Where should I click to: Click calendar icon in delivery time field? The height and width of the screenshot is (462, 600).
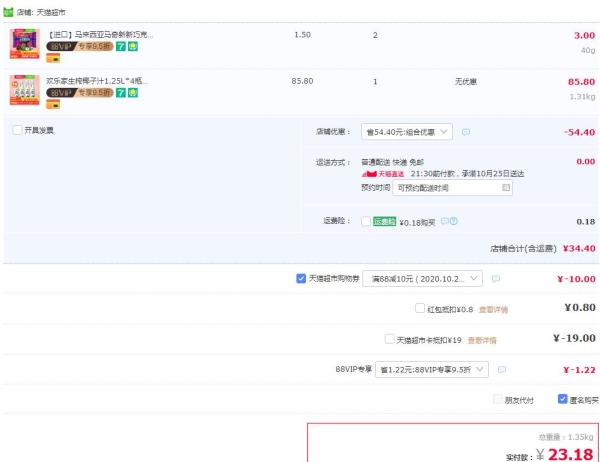tap(505, 188)
